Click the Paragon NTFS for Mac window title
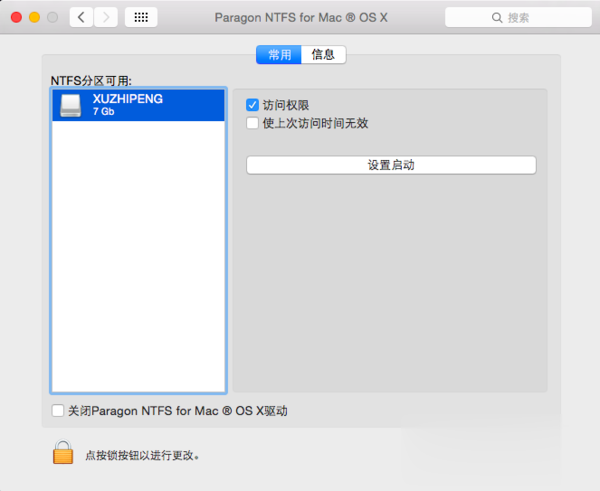600x491 pixels. click(301, 18)
